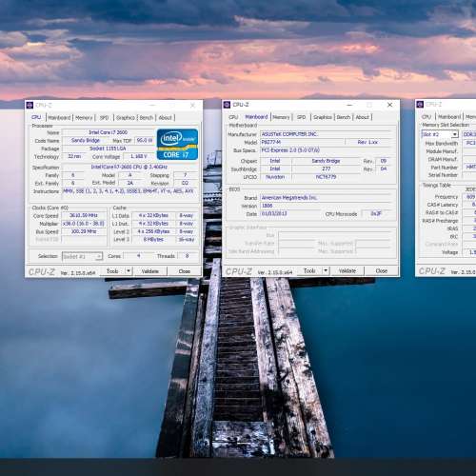Image resolution: width=476 pixels, height=476 pixels.
Task: Click the CPU Microcode value field
Action: tap(376, 213)
